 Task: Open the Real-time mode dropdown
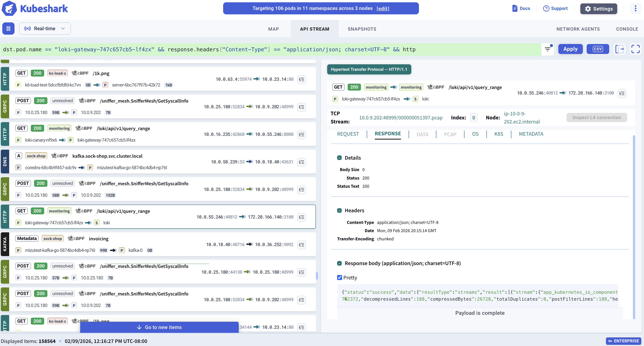45,29
